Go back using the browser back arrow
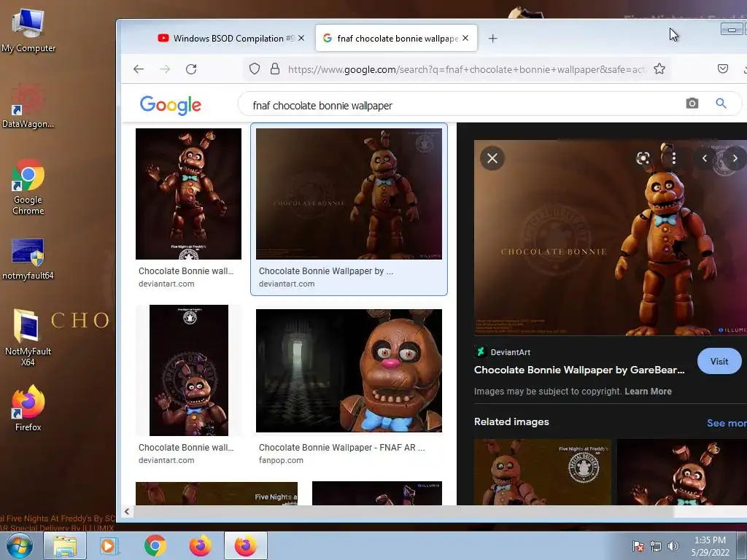 (139, 69)
